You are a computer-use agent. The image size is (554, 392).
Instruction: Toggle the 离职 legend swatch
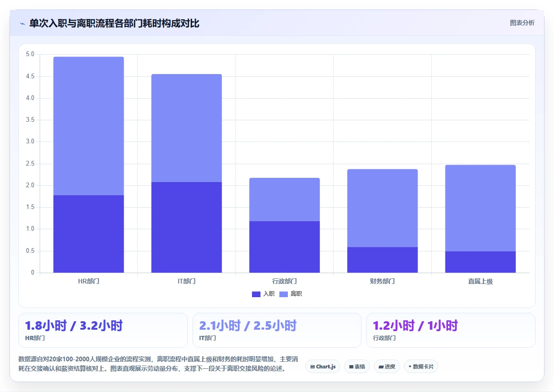tap(283, 294)
